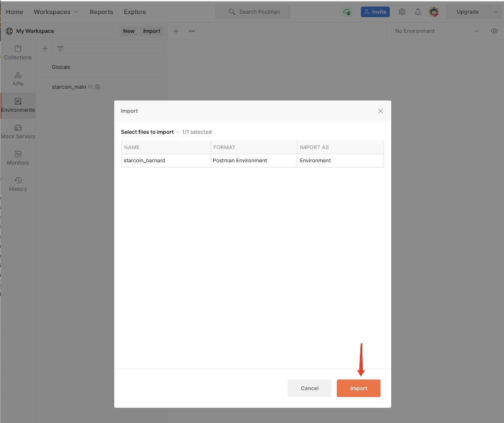Select the starcoin_barnard file name cell
Viewport: 504px width, 423px height.
[x=166, y=160]
